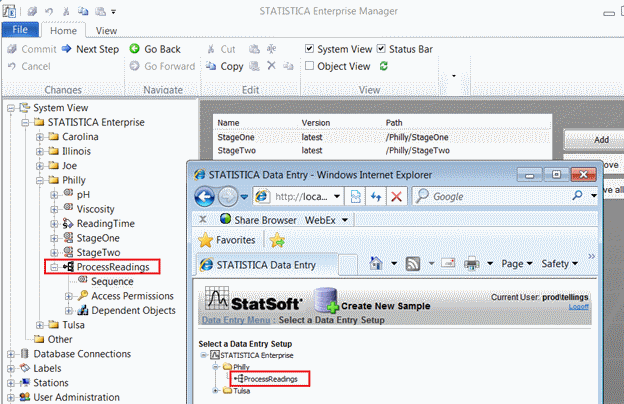This screenshot has width=624, height=404.
Task: Collapse the ProcessReadings tree node
Action: pos(54,267)
